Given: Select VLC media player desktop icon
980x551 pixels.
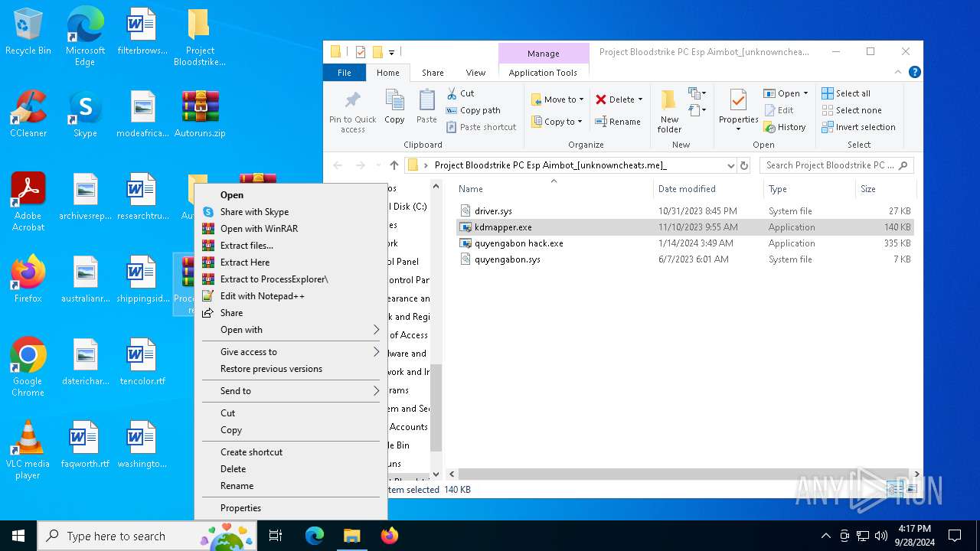Looking at the screenshot, I should point(28,449).
